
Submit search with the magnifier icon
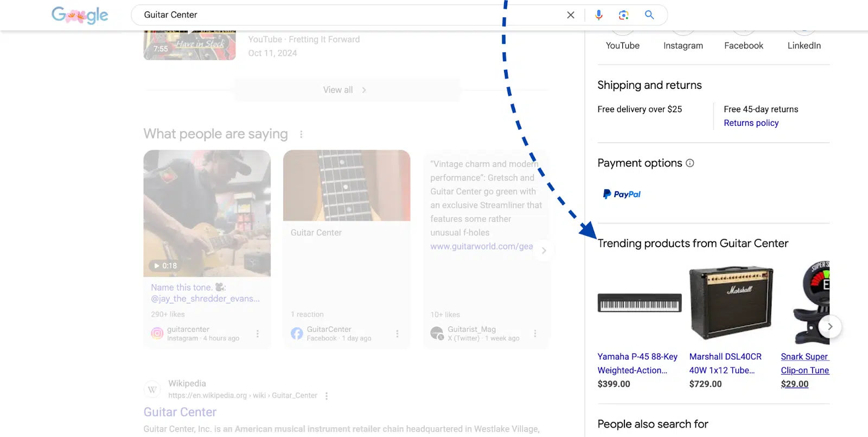click(649, 15)
